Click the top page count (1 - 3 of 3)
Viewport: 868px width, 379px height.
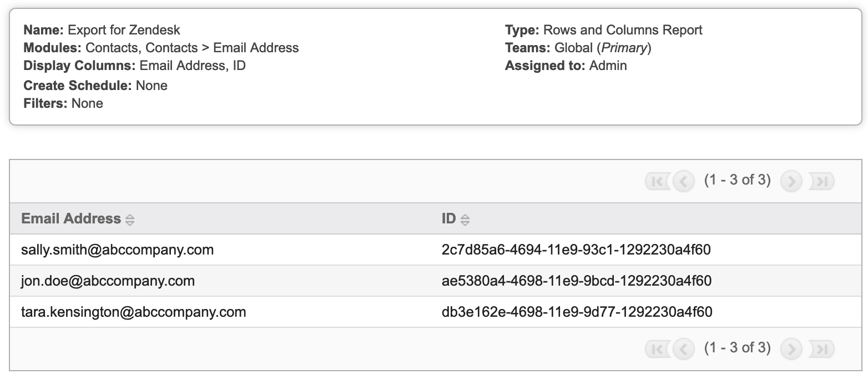click(x=738, y=180)
